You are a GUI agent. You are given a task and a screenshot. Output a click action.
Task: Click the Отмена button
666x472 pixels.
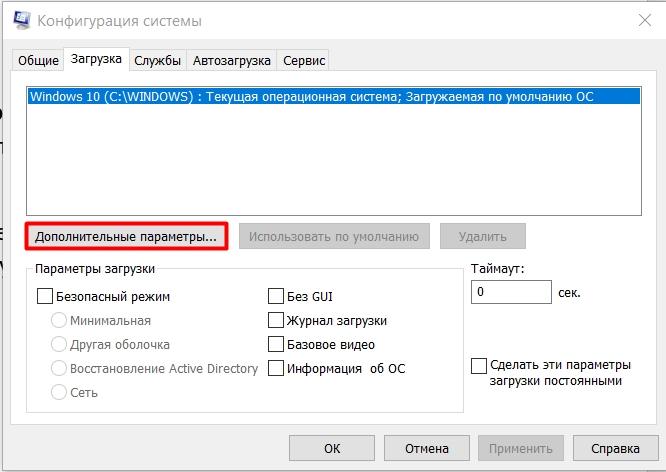pos(426,448)
